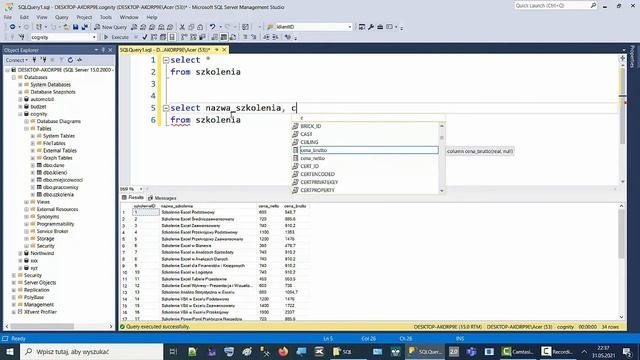This screenshot has height=360, width=640.
Task: Expand the System Databases folder
Action: 20,84
